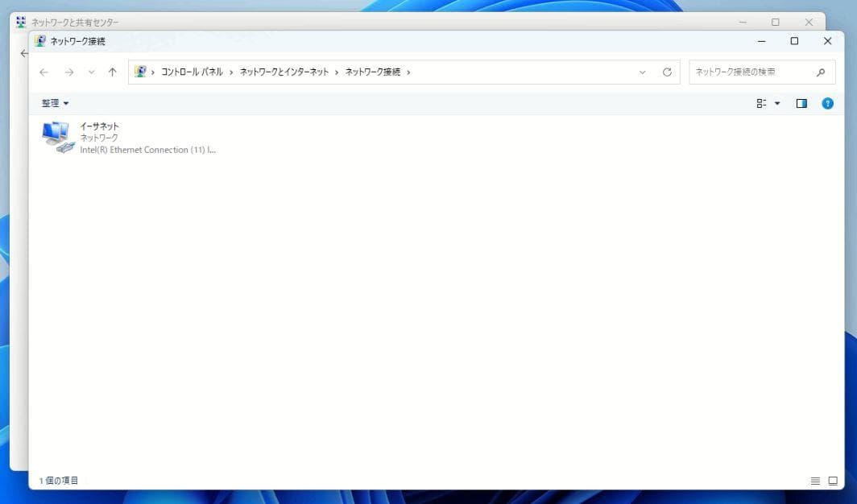Viewport: 857px width, 504px height.
Task: Switch to large icons view in status bar
Action: [833, 481]
